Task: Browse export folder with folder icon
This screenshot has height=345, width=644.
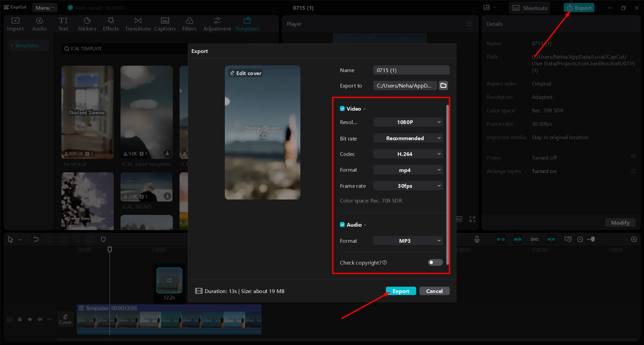Action: (x=443, y=85)
